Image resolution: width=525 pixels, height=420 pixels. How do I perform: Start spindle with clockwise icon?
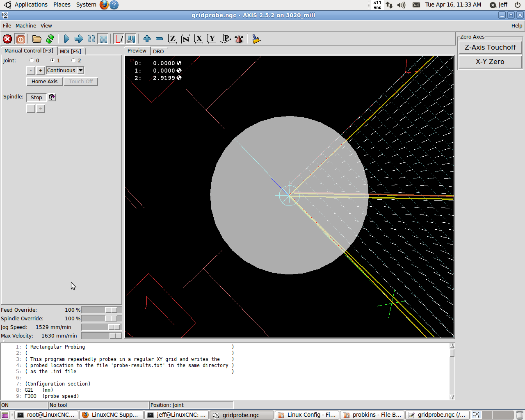click(x=52, y=97)
